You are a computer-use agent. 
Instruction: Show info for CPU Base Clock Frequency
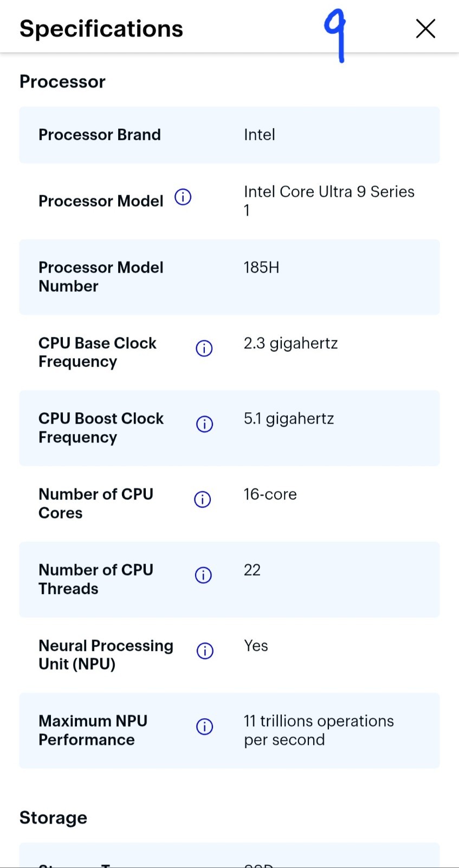[x=204, y=348]
